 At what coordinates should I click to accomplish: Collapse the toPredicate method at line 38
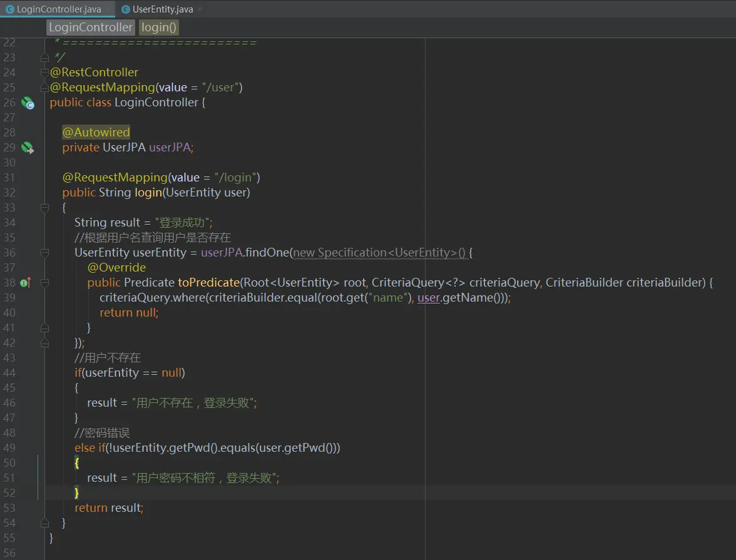coord(44,283)
